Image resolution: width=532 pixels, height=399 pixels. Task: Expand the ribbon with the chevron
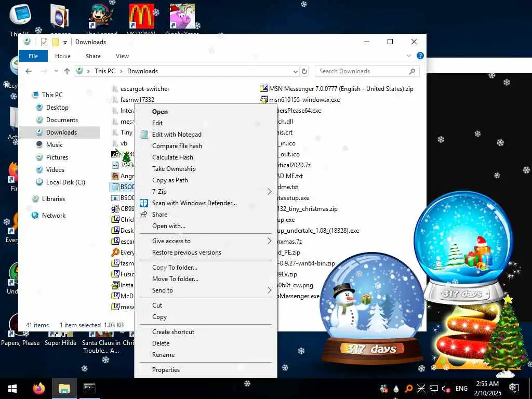click(408, 56)
